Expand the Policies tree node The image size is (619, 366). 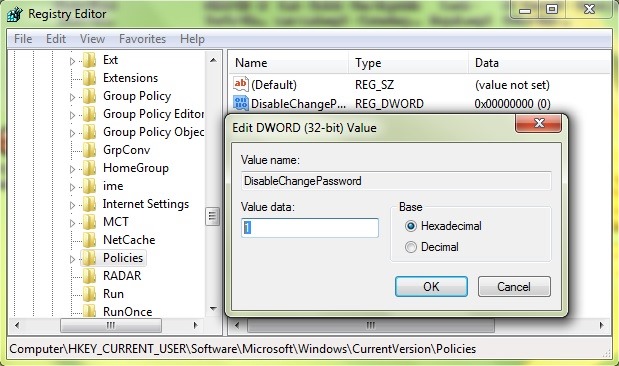pos(72,259)
